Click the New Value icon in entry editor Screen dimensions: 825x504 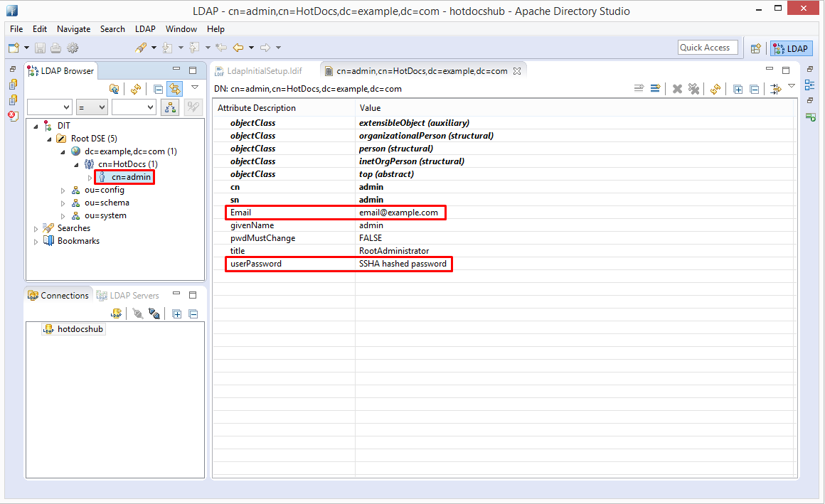point(639,89)
